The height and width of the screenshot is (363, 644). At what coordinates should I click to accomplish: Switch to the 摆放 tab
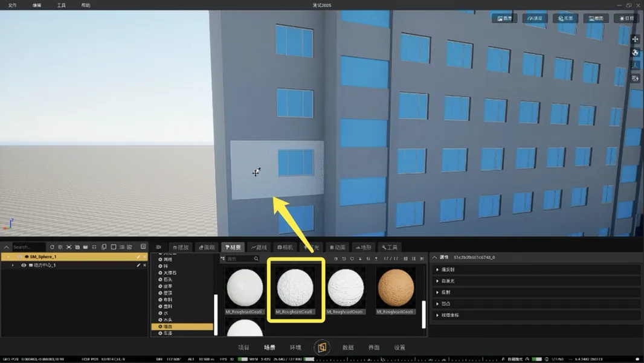pyautogui.click(x=181, y=247)
